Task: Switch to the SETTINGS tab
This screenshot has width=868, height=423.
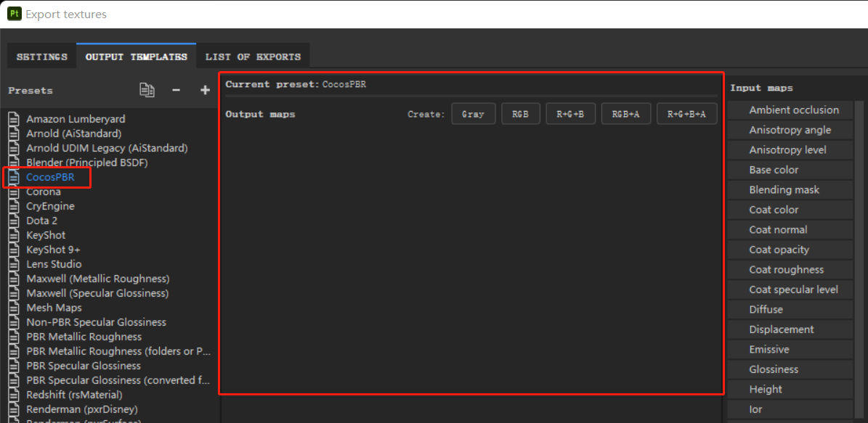Action: point(42,57)
